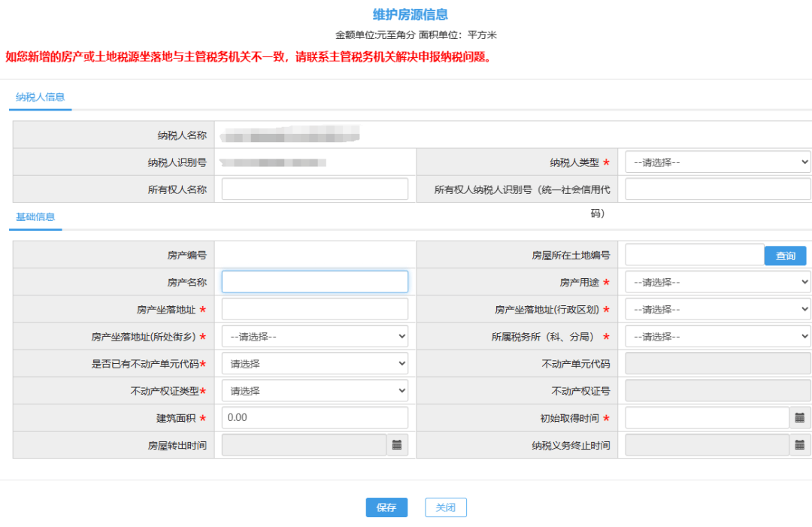
Task: Open the calendar picker for 房屋转出时间
Action: (398, 444)
